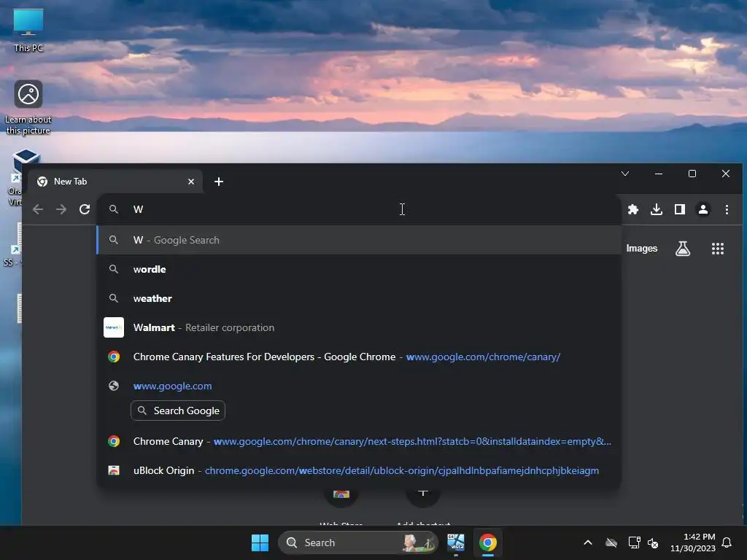The image size is (747, 560).
Task: Open the uBlock Origin webstore suggestion
Action: [x=359, y=470]
